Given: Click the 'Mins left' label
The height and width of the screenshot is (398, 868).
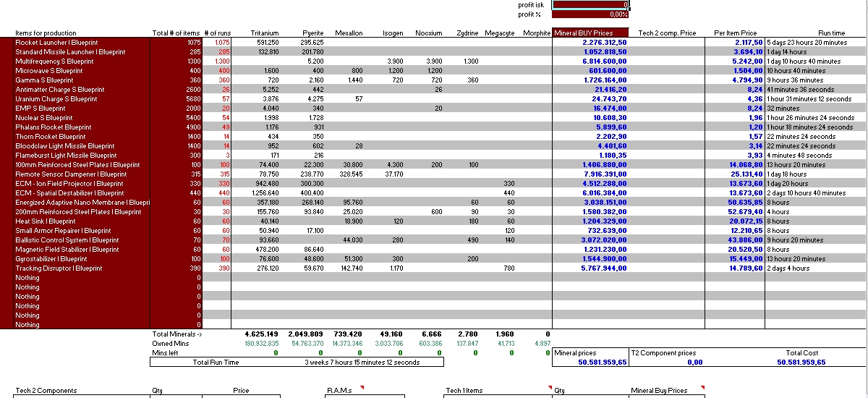Looking at the screenshot, I should pyautogui.click(x=166, y=353).
